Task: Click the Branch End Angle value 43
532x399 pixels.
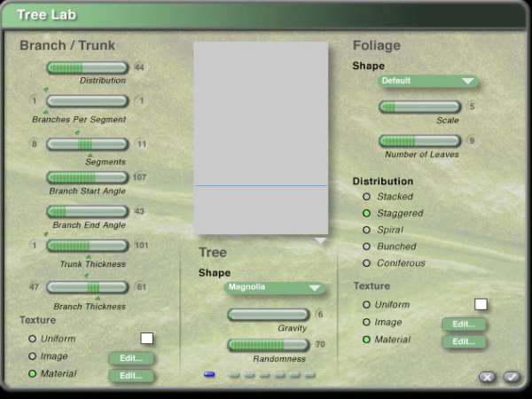Action: pos(139,211)
